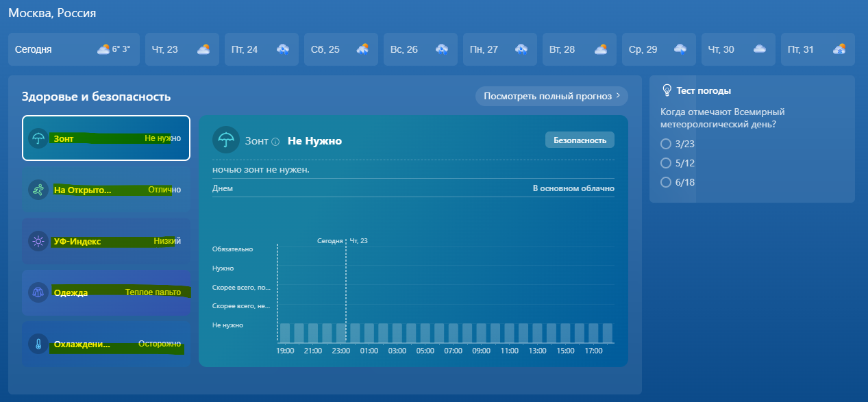Click the Не нужно axis label
Screen dimensions: 868x402
[228, 325]
